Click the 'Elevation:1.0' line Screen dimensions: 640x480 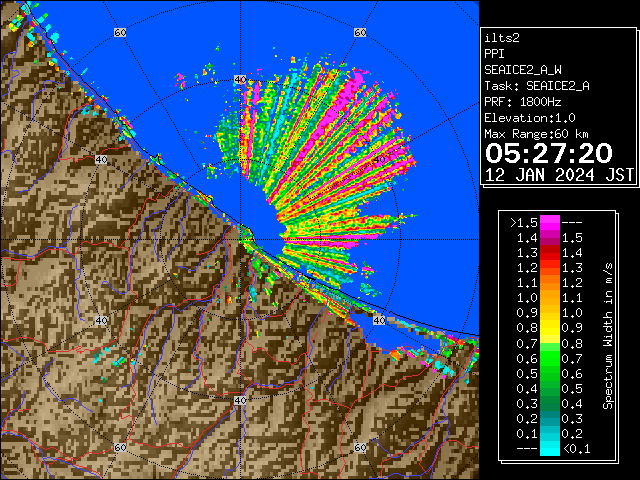[530, 118]
